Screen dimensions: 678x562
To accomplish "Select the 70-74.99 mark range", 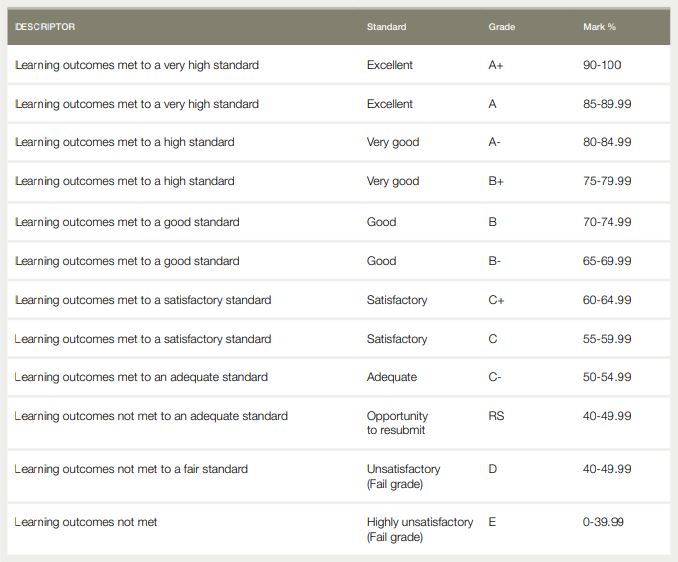I will pos(607,222).
